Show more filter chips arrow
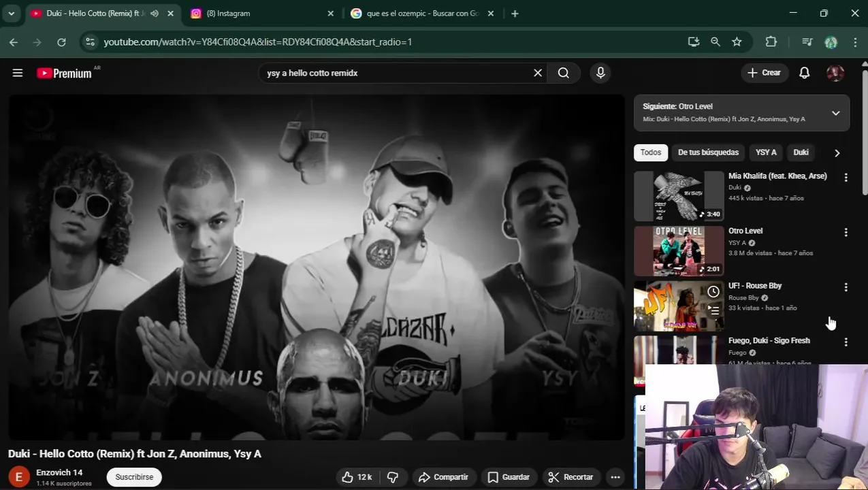The image size is (868, 490). (837, 153)
